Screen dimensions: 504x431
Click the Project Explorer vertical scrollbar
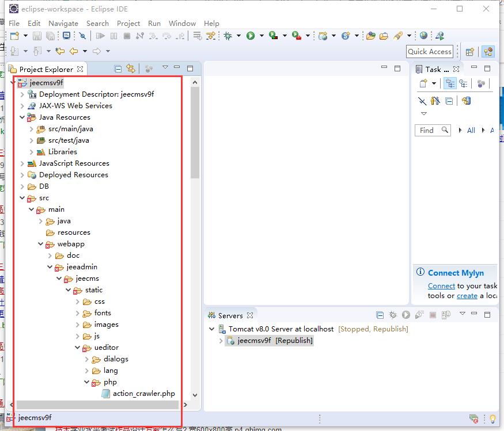click(195, 132)
